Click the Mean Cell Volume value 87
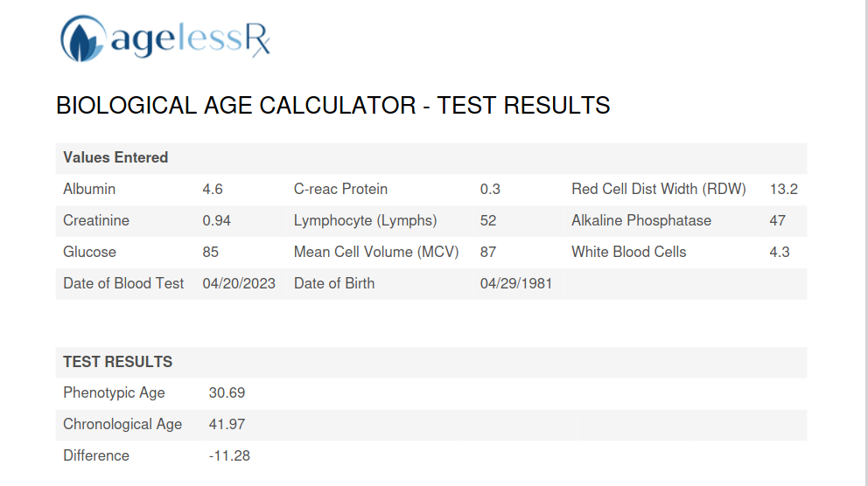Image resolution: width=868 pixels, height=486 pixels. click(487, 252)
